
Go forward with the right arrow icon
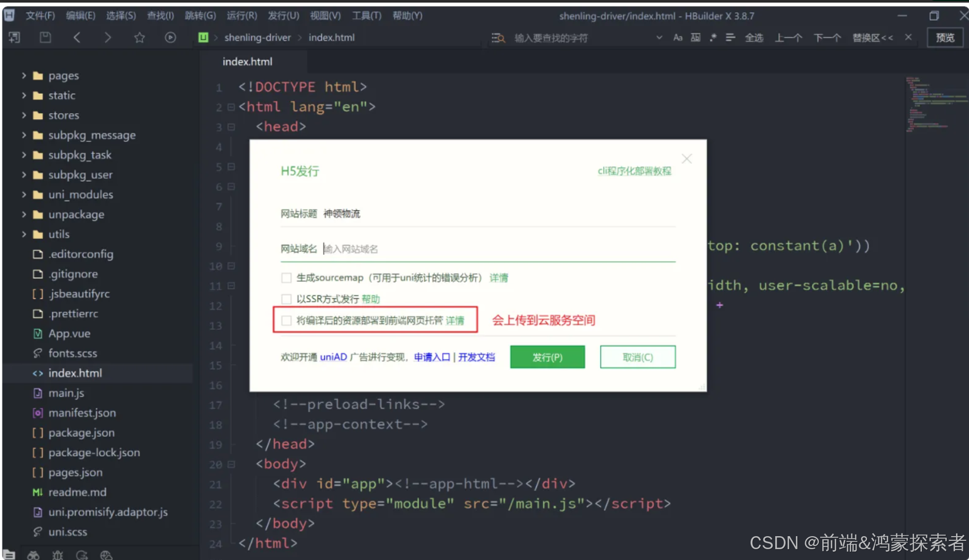(x=108, y=37)
